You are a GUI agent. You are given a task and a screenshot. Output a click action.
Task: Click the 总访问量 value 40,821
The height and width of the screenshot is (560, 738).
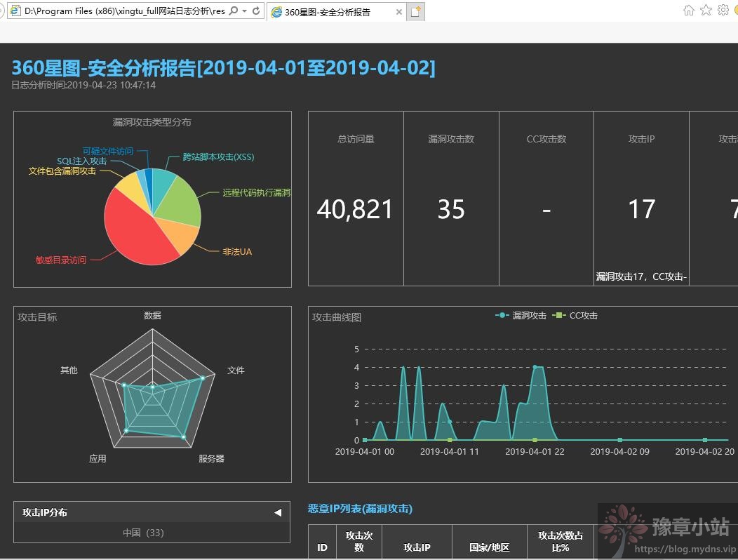(x=354, y=209)
